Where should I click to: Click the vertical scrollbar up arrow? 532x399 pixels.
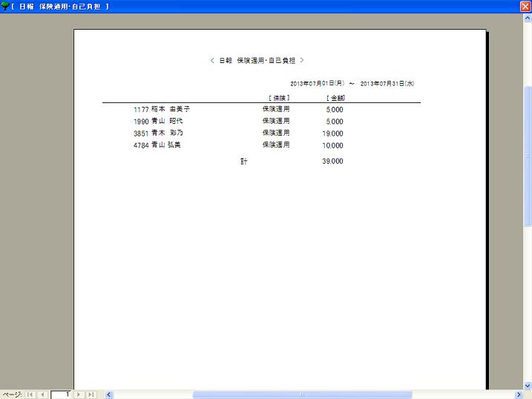point(528,18)
